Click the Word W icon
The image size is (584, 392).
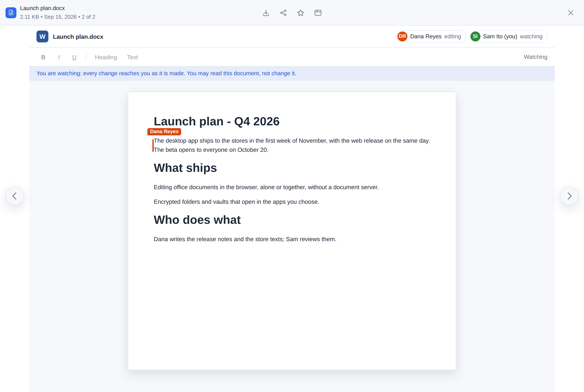[42, 36]
